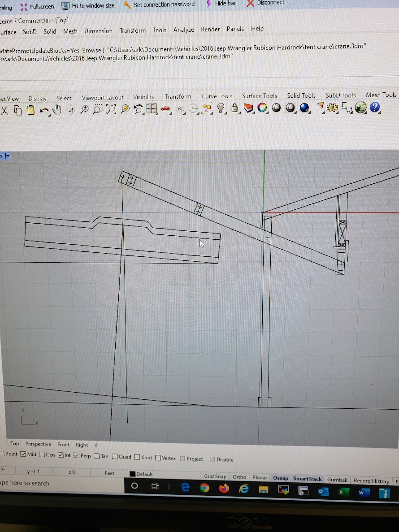Click the Disconnect button

click(x=265, y=4)
